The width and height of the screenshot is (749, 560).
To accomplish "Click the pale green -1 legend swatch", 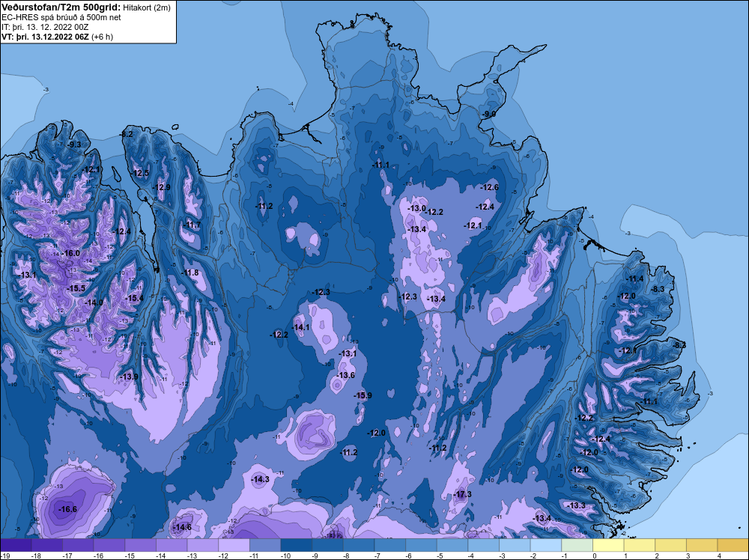I will pos(577,545).
